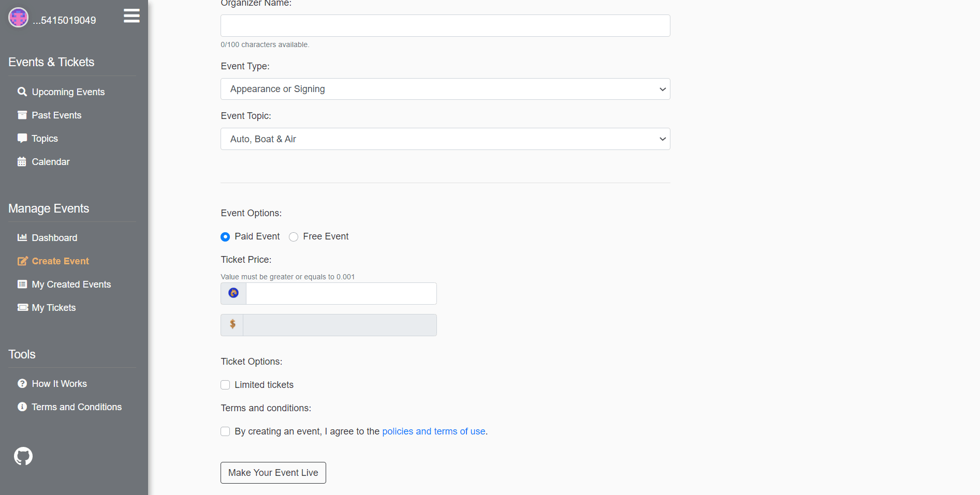Click the How It Works question icon
Viewport: 980px width, 495px height.
click(22, 383)
